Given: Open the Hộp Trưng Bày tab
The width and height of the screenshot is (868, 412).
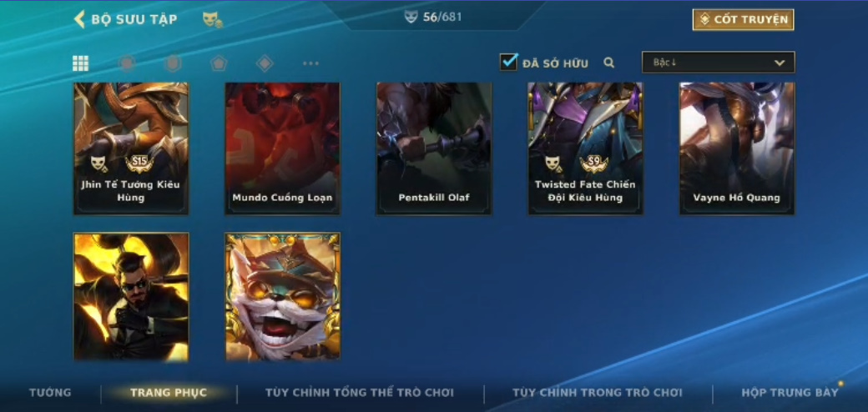Looking at the screenshot, I should click(790, 393).
